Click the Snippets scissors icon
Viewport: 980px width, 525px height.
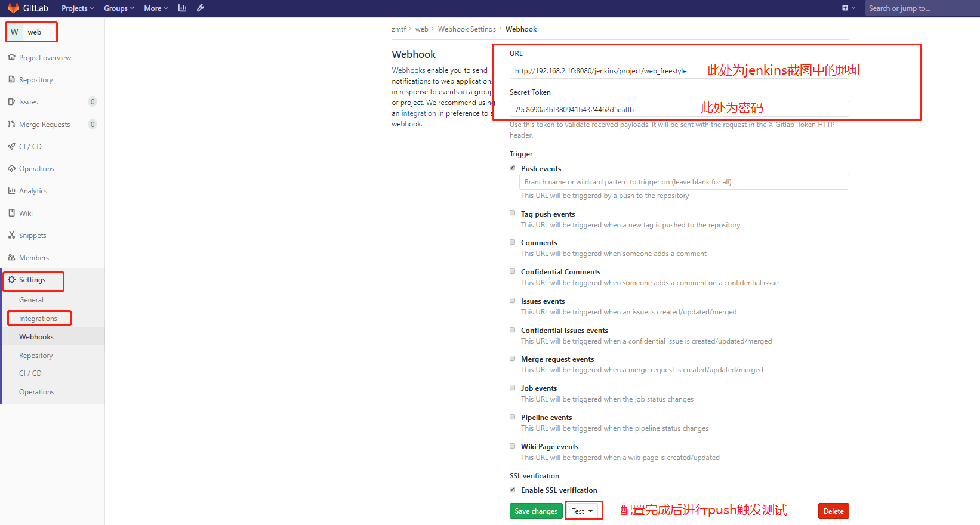click(11, 235)
